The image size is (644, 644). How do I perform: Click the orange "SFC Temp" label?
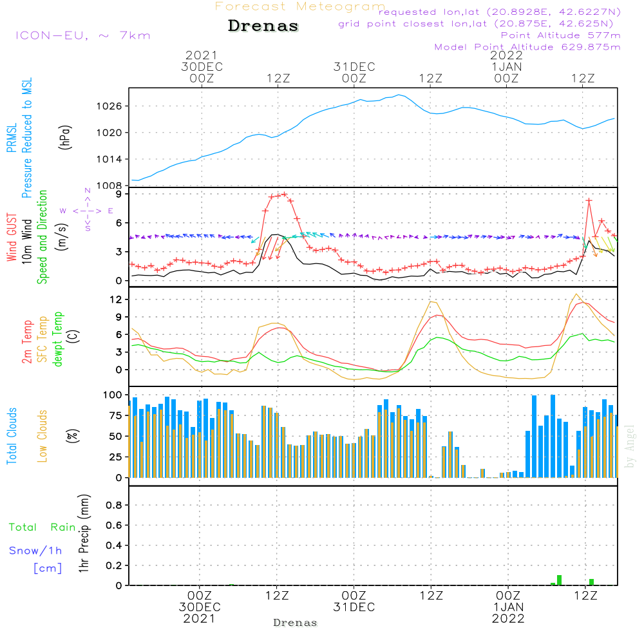43,339
